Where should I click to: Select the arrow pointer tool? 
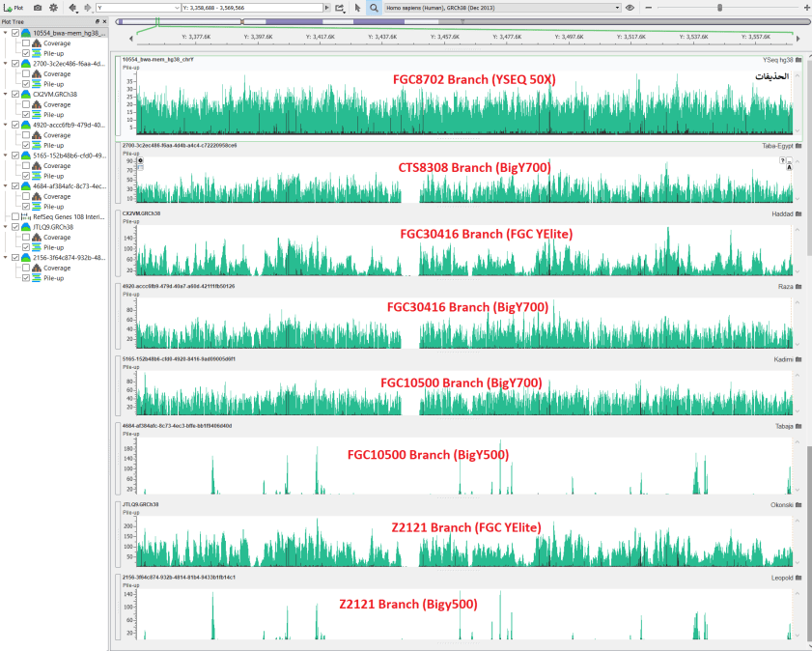pyautogui.click(x=357, y=7)
